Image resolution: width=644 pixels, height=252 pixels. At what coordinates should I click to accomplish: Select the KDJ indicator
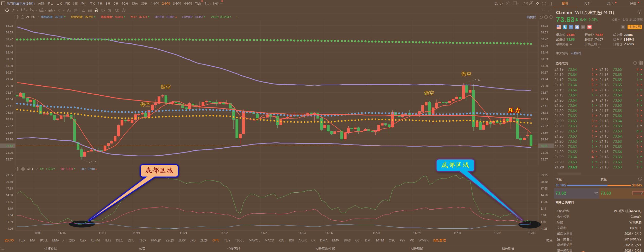click(282, 240)
